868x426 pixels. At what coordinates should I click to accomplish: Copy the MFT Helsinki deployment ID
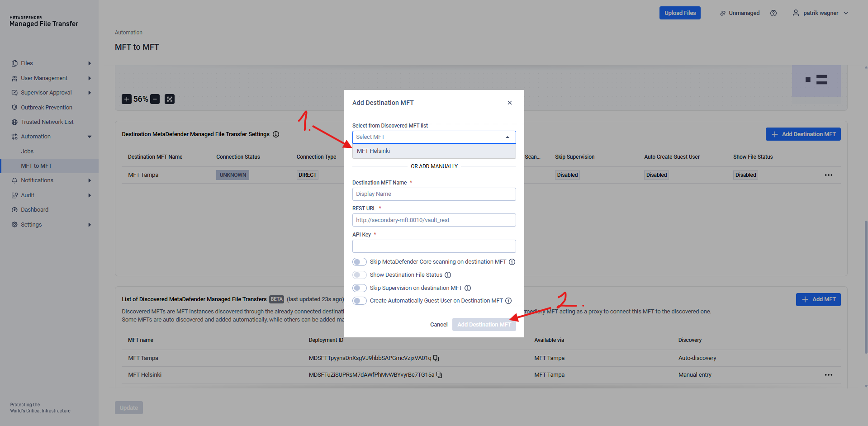click(x=439, y=375)
